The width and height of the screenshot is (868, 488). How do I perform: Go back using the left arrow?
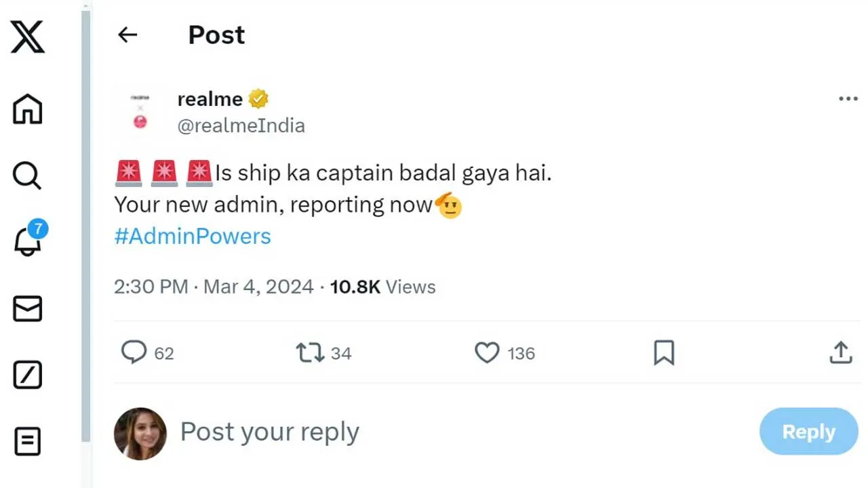[x=127, y=35]
